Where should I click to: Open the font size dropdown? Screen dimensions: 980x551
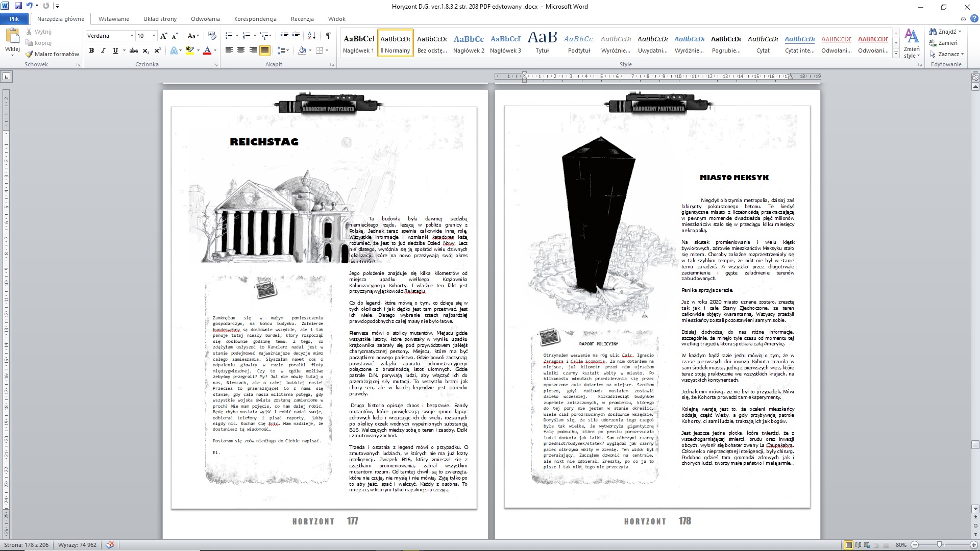(154, 36)
